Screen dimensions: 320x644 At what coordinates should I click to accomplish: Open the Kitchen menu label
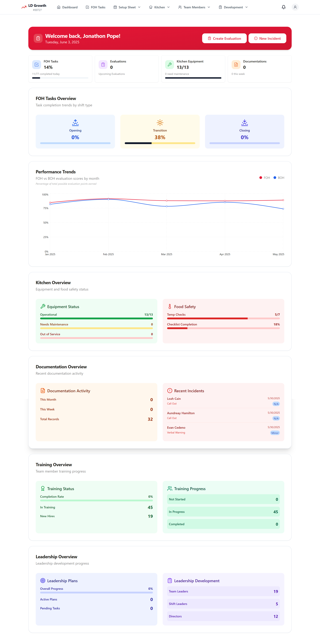pos(160,7)
